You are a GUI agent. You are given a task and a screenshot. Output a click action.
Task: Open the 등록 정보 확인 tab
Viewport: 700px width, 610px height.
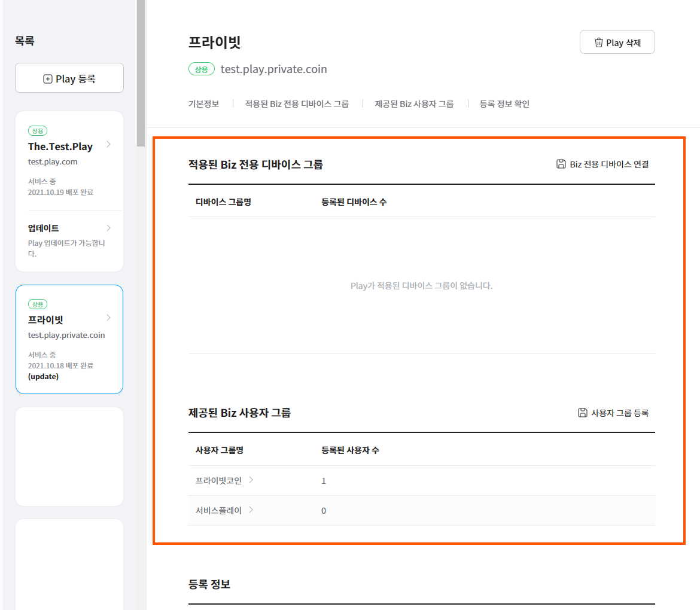[504, 103]
